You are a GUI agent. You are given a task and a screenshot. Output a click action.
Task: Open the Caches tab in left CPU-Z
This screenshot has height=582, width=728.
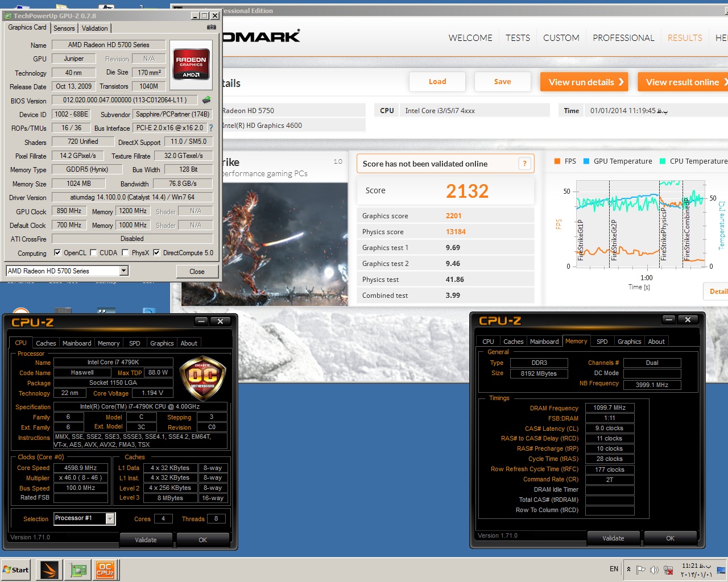[x=46, y=343]
